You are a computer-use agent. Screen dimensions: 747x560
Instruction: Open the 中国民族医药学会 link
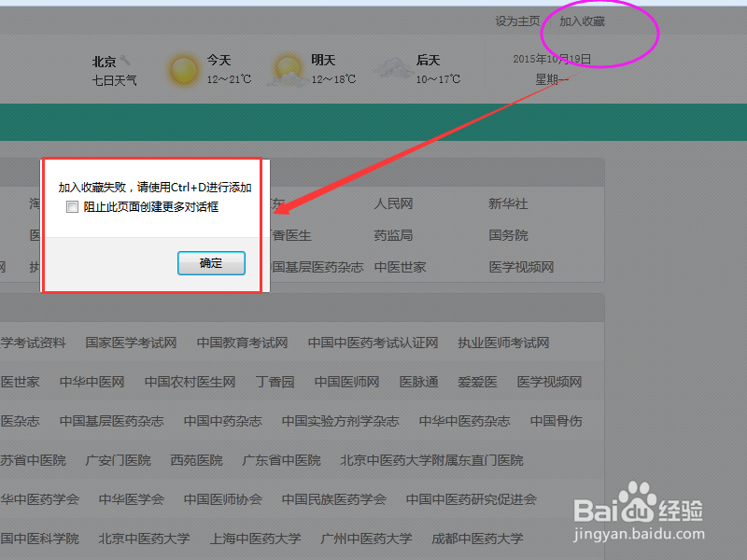point(334,499)
